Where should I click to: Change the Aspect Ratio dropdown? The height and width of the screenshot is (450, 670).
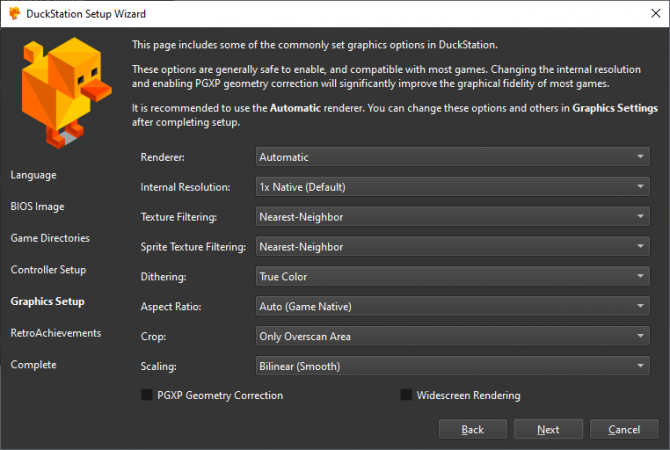pyautogui.click(x=452, y=306)
